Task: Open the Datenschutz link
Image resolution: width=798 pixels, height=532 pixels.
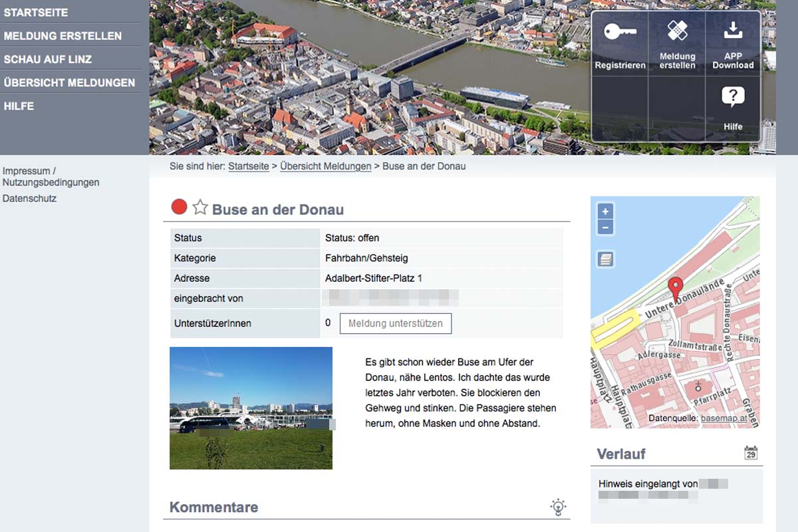Action: tap(29, 198)
